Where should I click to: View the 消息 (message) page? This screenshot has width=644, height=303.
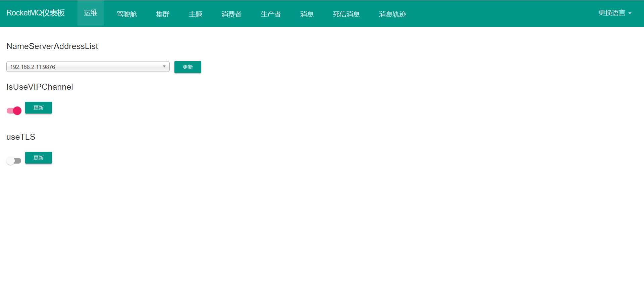[x=307, y=14]
